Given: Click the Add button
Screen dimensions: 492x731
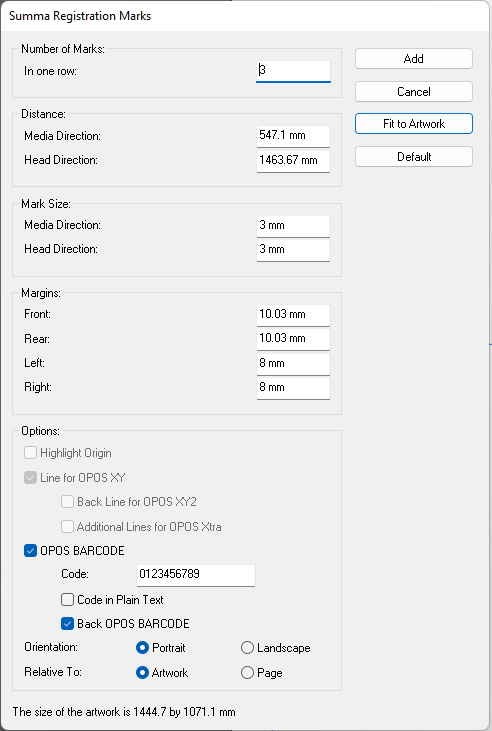Looking at the screenshot, I should click(x=414, y=59).
